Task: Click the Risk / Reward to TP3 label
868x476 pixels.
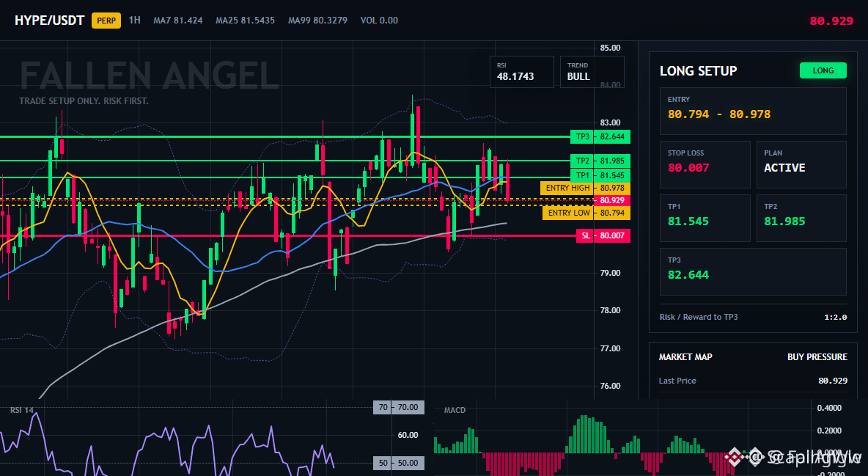Action: point(699,317)
